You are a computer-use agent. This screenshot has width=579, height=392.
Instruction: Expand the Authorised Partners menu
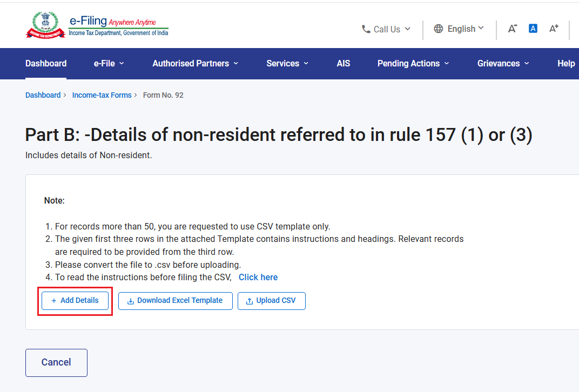[x=196, y=64]
